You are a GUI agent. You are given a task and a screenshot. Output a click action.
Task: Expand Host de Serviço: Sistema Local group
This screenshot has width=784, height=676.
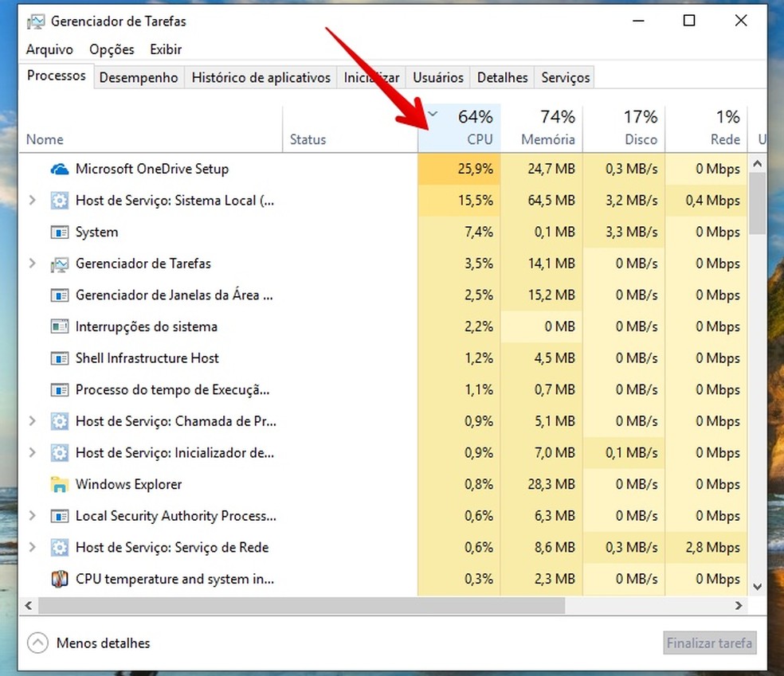pyautogui.click(x=32, y=201)
